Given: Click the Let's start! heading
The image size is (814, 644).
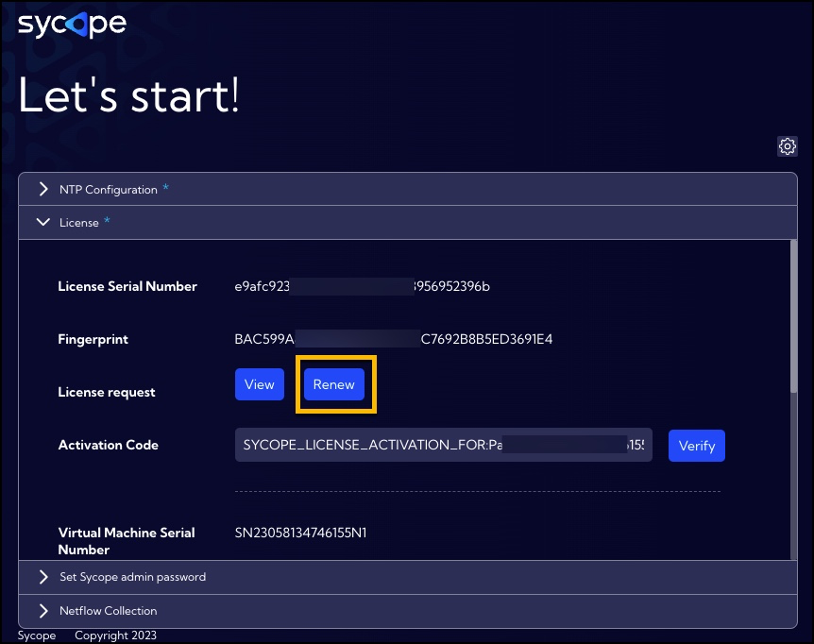Looking at the screenshot, I should (x=128, y=95).
